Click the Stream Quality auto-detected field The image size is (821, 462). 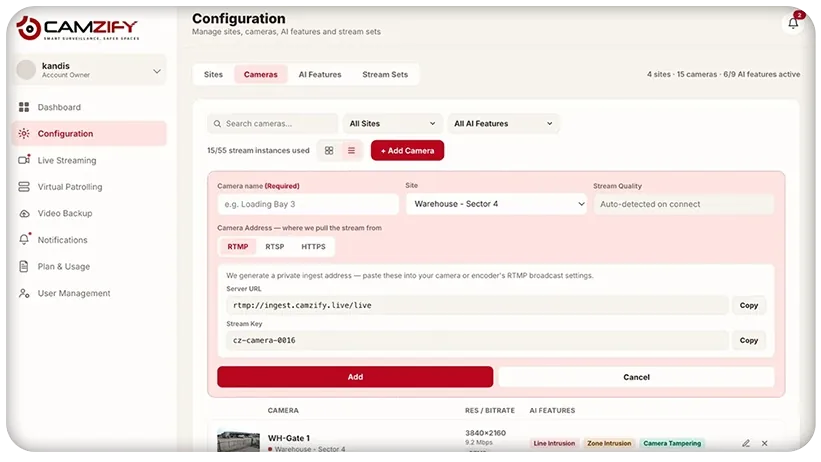click(683, 204)
